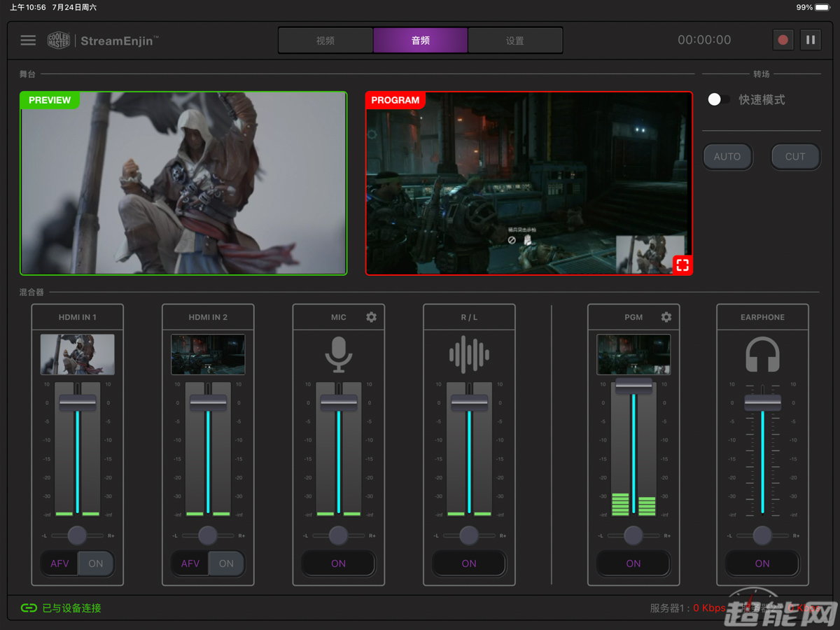The height and width of the screenshot is (630, 840).
Task: Click the HDMI IN 2 channel label
Action: coord(208,317)
